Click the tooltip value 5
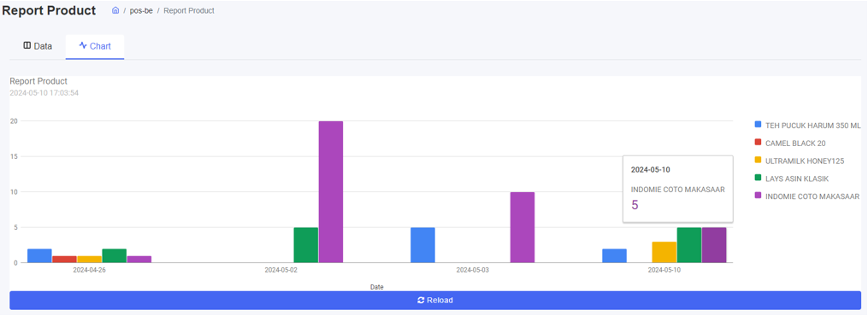This screenshot has height=316, width=868. (x=635, y=205)
